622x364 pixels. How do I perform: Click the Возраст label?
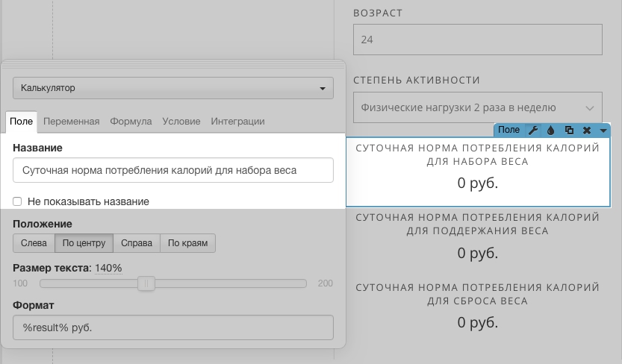coord(378,13)
